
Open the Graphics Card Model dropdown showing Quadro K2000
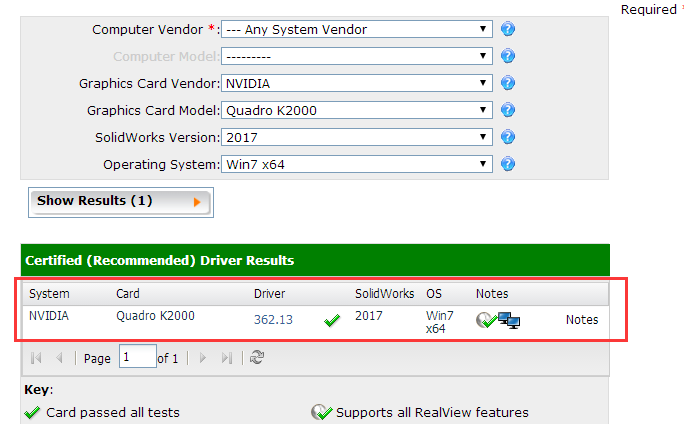357,110
